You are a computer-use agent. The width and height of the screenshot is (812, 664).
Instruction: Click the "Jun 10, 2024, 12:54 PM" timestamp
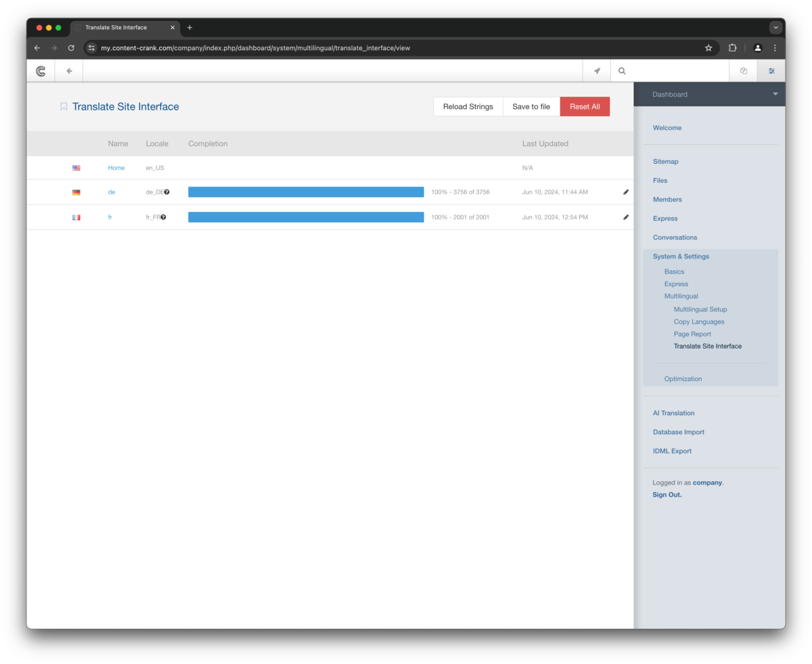(x=555, y=217)
